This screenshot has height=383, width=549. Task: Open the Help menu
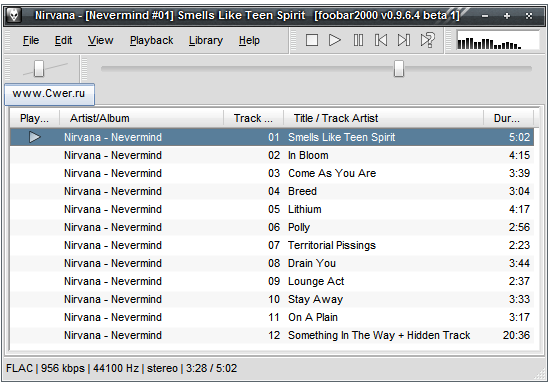point(249,41)
